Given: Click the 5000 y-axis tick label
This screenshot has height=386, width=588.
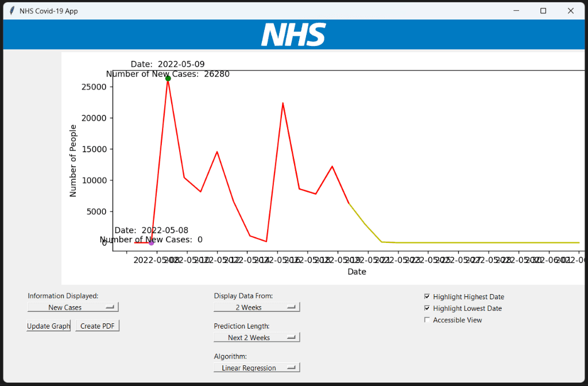Looking at the screenshot, I should 96,211.
